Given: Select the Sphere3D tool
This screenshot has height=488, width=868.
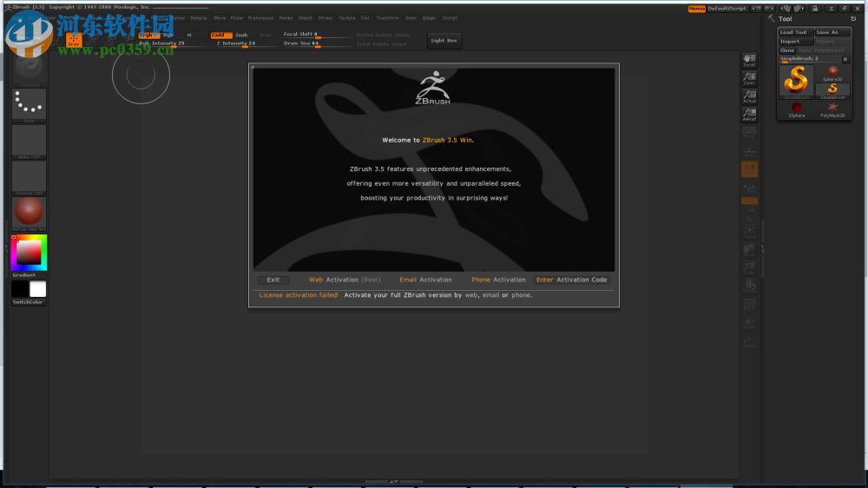Looking at the screenshot, I should 832,73.
